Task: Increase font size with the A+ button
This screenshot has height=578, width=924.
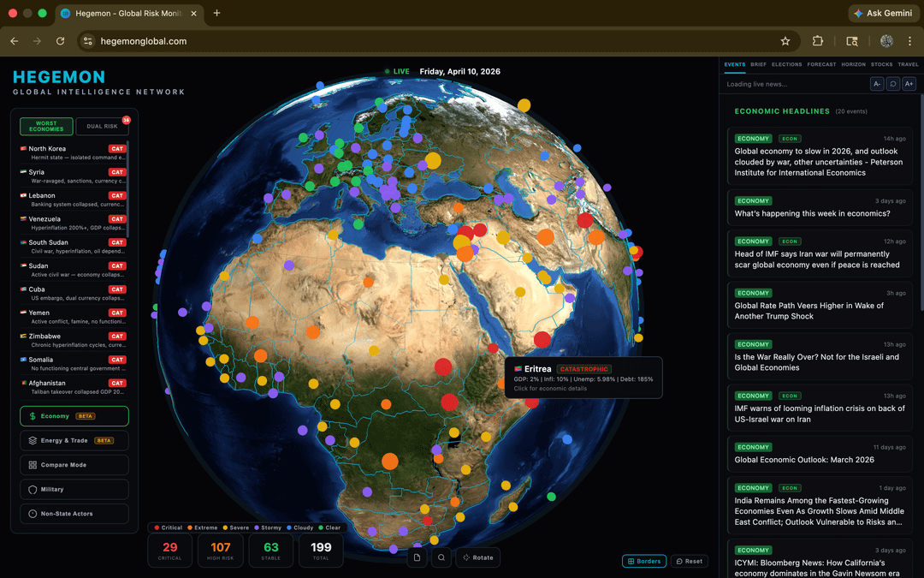Action: [909, 84]
